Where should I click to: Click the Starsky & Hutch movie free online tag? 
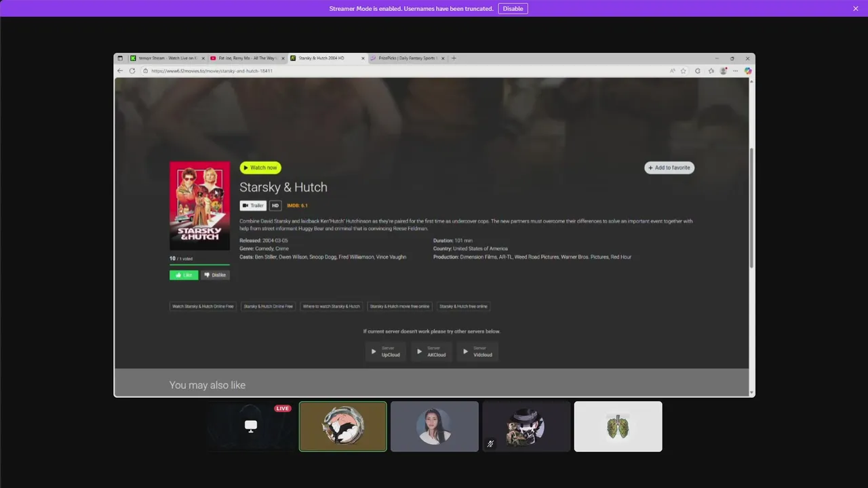pyautogui.click(x=399, y=306)
